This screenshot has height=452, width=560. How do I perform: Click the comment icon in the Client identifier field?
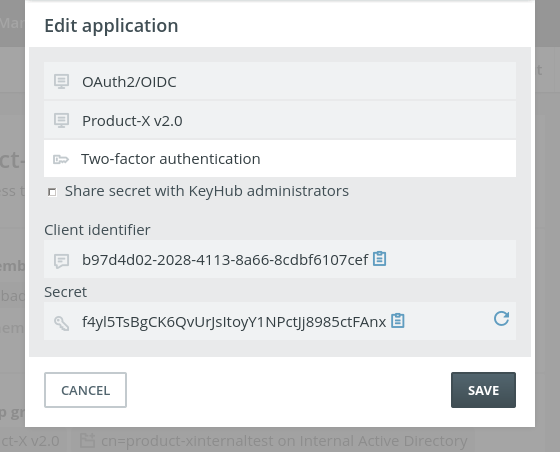pos(61,261)
